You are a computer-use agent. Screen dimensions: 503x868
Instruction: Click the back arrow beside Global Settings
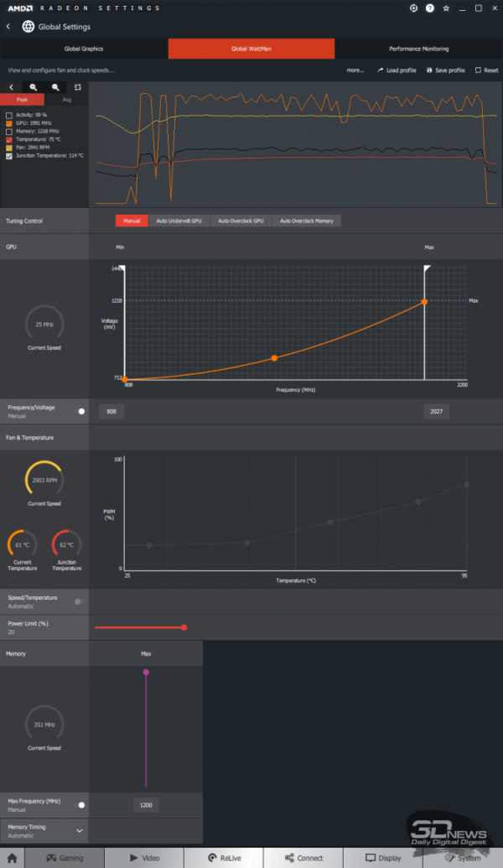[x=8, y=27]
